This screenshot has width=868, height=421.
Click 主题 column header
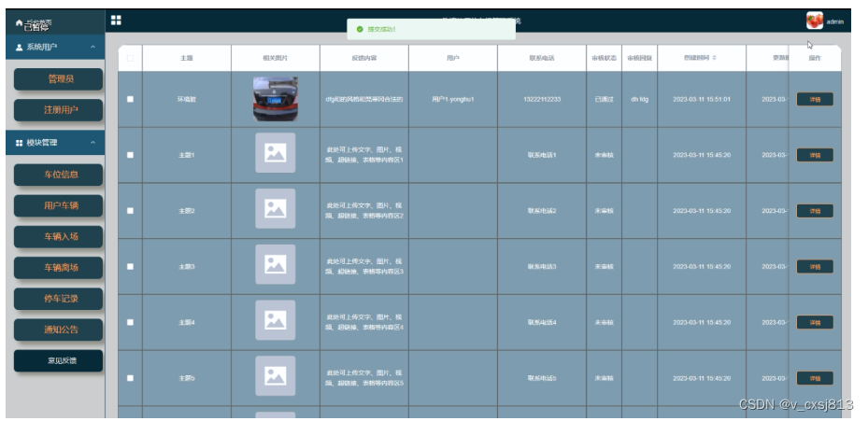(x=187, y=58)
